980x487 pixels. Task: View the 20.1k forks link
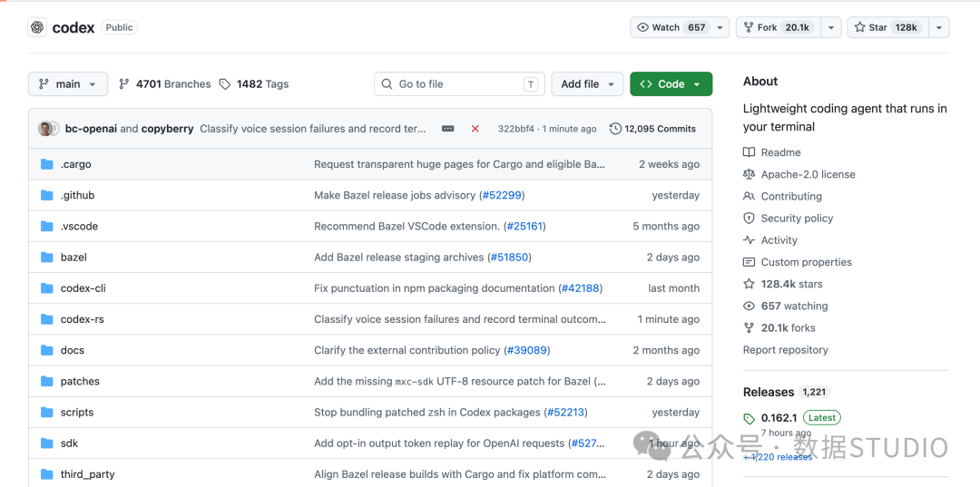[789, 327]
